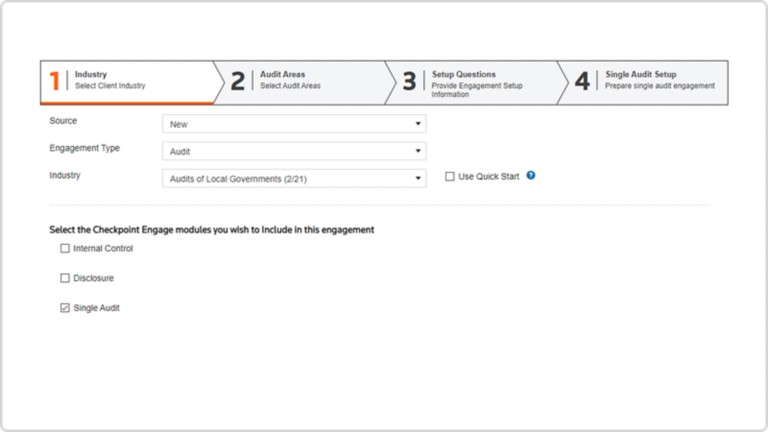Screen dimensions: 768x432
Task: Check the Disclosure module checkbox
Action: pyautogui.click(x=65, y=278)
